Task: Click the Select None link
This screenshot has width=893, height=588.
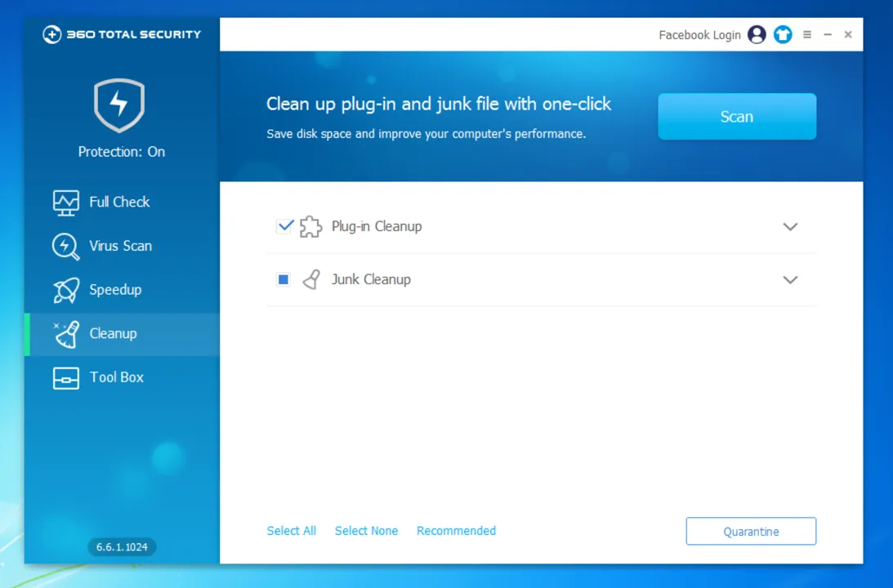Action: tap(366, 531)
